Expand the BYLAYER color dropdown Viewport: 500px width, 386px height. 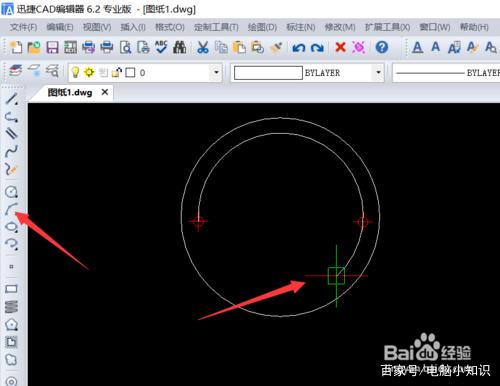point(378,72)
